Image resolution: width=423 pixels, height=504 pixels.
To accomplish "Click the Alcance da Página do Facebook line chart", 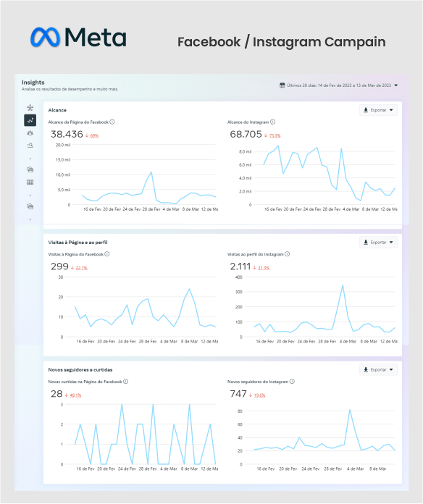I will [136, 177].
